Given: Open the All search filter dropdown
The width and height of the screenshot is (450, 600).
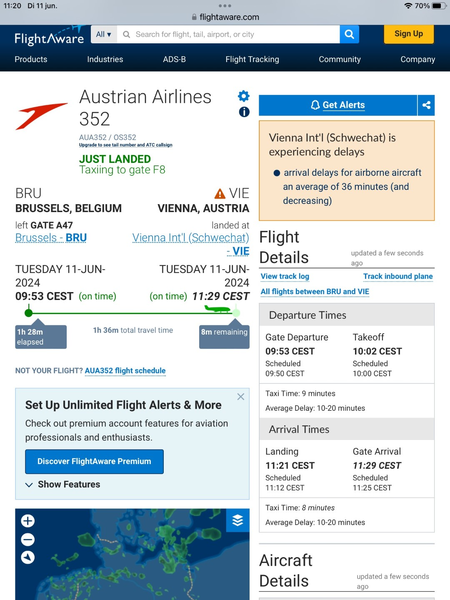Looking at the screenshot, I should pyautogui.click(x=104, y=34).
